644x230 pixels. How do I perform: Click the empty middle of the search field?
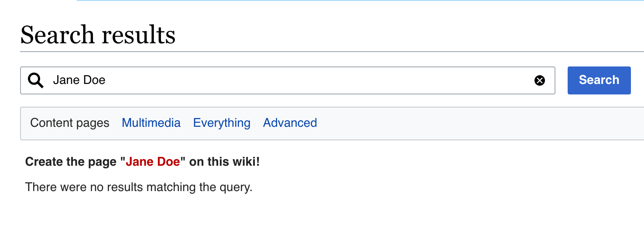pos(305,80)
